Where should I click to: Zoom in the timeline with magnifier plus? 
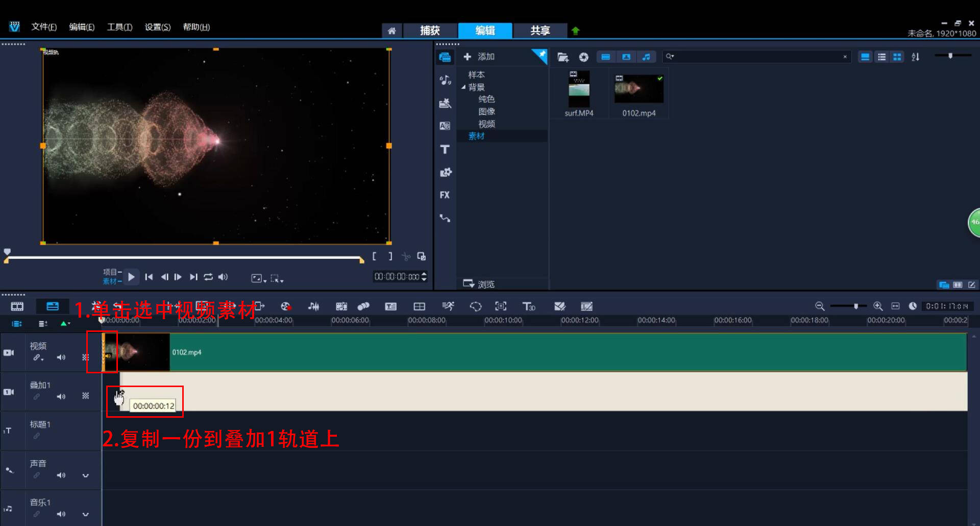click(878, 306)
